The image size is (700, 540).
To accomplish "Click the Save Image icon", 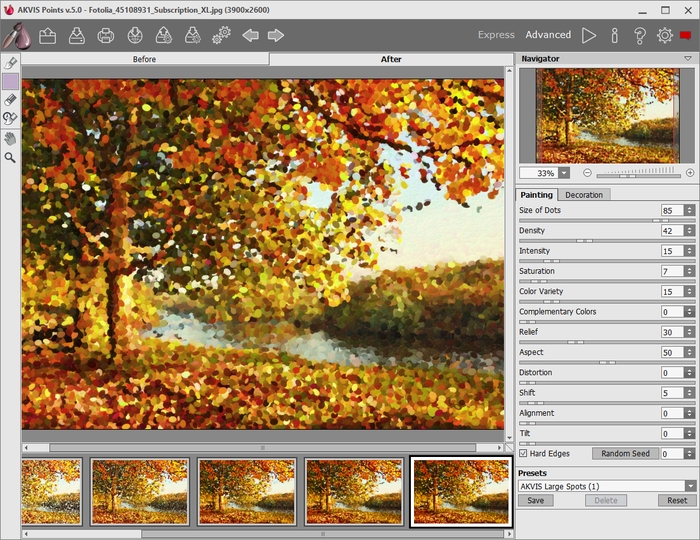I will pyautogui.click(x=77, y=35).
